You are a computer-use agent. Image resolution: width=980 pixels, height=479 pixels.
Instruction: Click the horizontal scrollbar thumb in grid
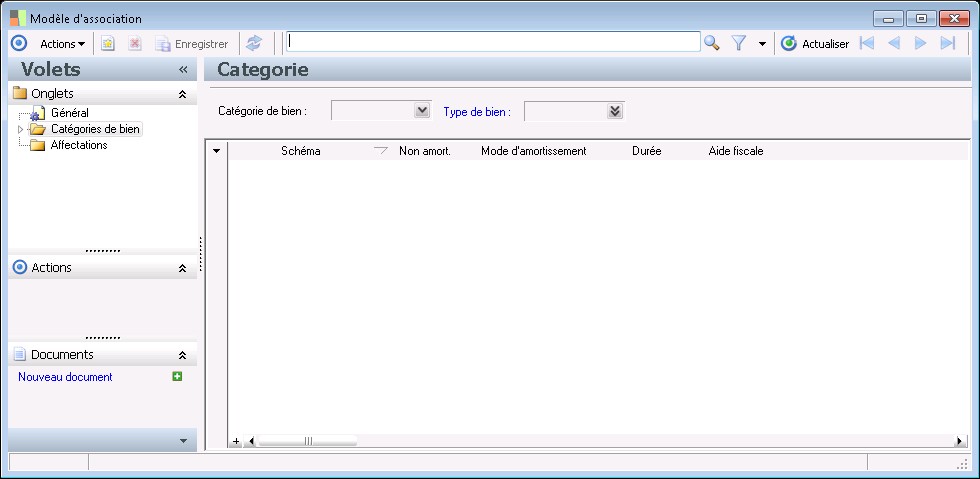click(308, 441)
